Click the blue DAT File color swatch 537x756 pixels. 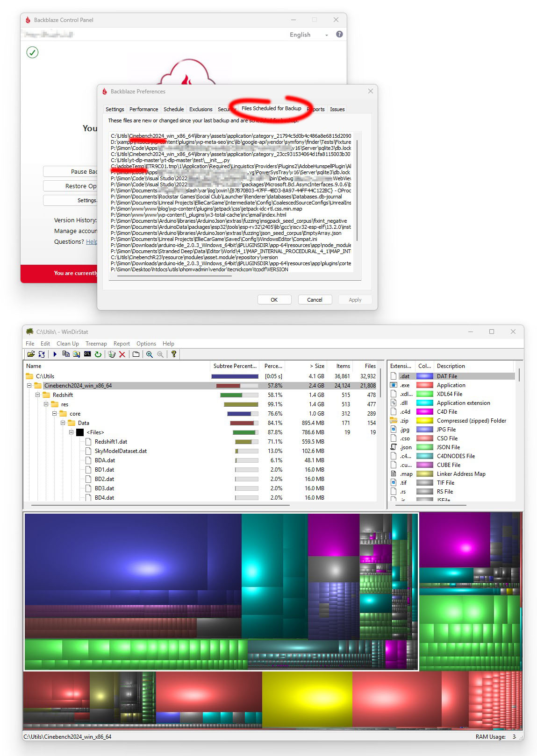(424, 376)
